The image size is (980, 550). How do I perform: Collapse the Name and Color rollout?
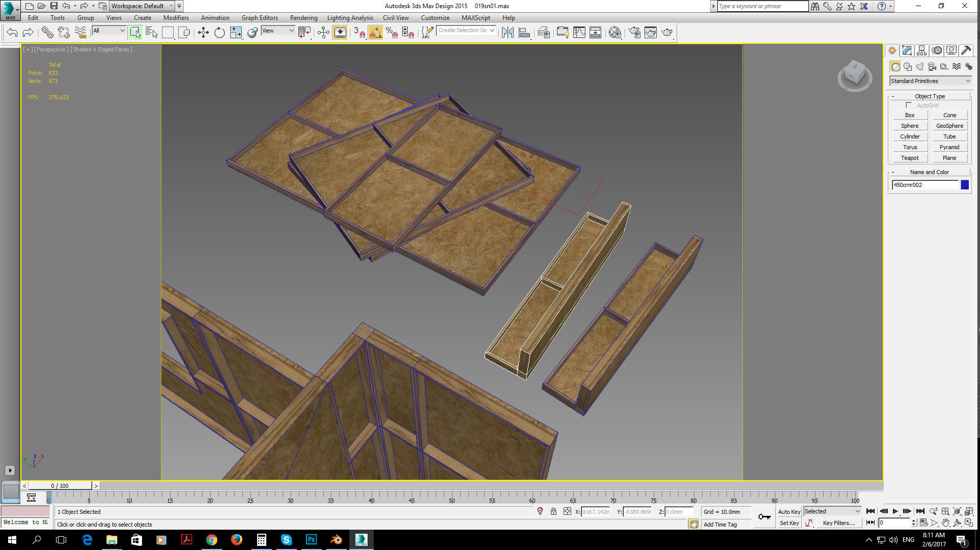930,172
